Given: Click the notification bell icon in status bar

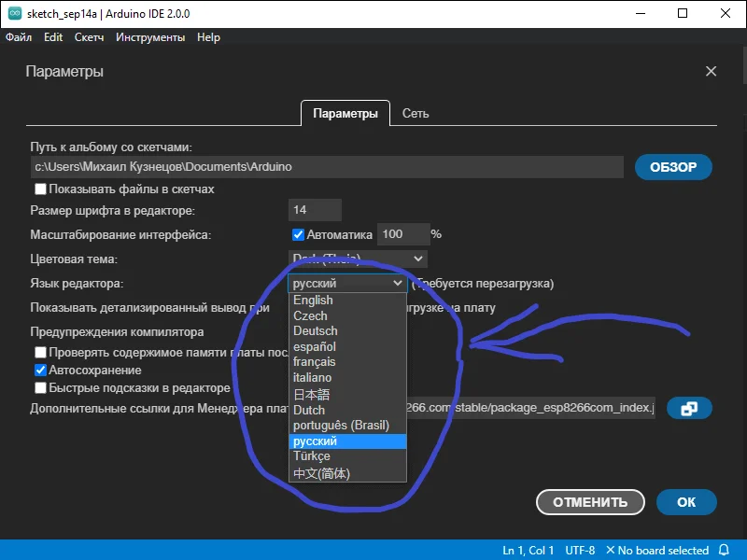Looking at the screenshot, I should point(726,550).
